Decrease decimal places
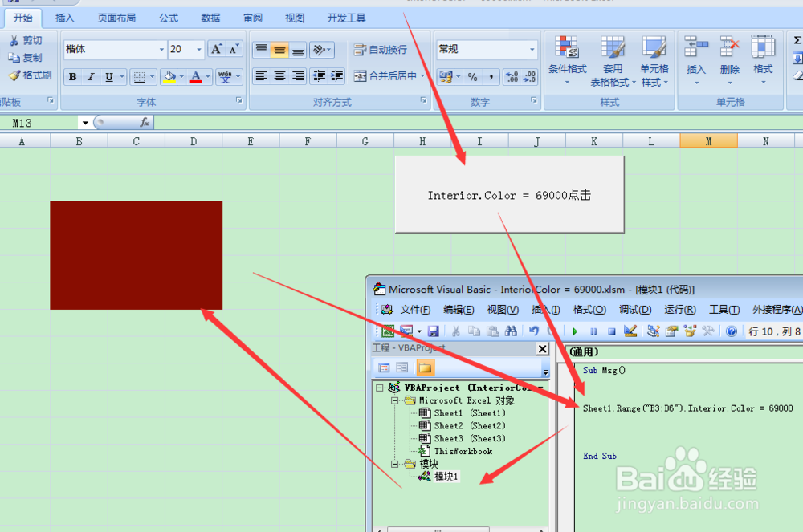The image size is (803, 532). (x=529, y=77)
